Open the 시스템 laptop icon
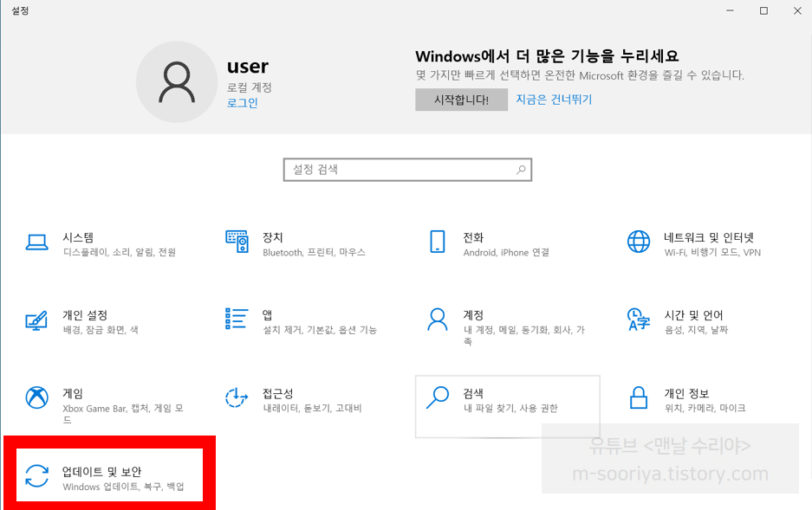The height and width of the screenshot is (510, 812). pyautogui.click(x=36, y=242)
